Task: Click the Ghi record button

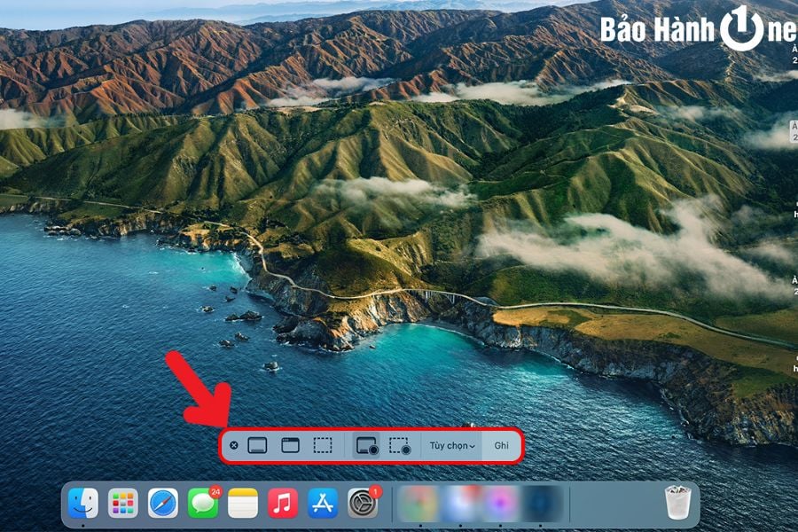Action: tap(502, 445)
